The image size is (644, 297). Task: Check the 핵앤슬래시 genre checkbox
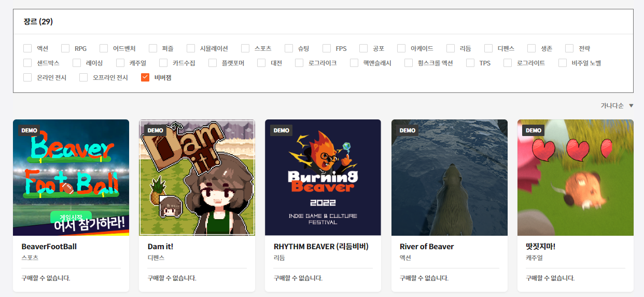click(x=354, y=63)
